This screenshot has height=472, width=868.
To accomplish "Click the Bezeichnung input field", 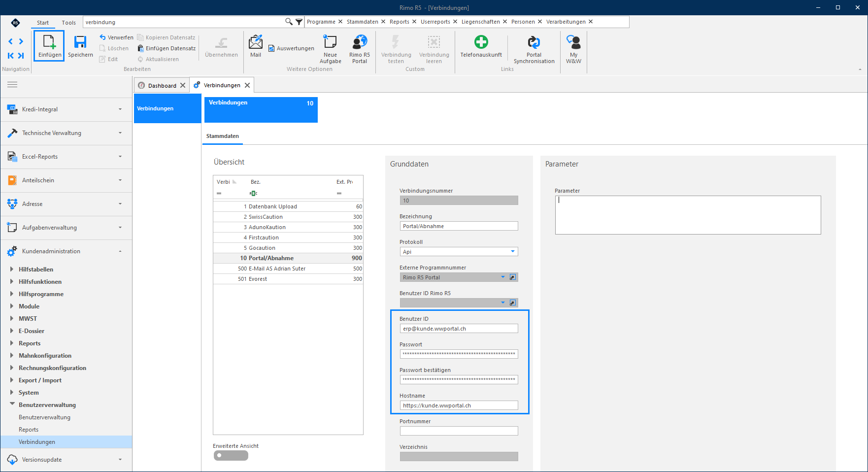I will (459, 226).
